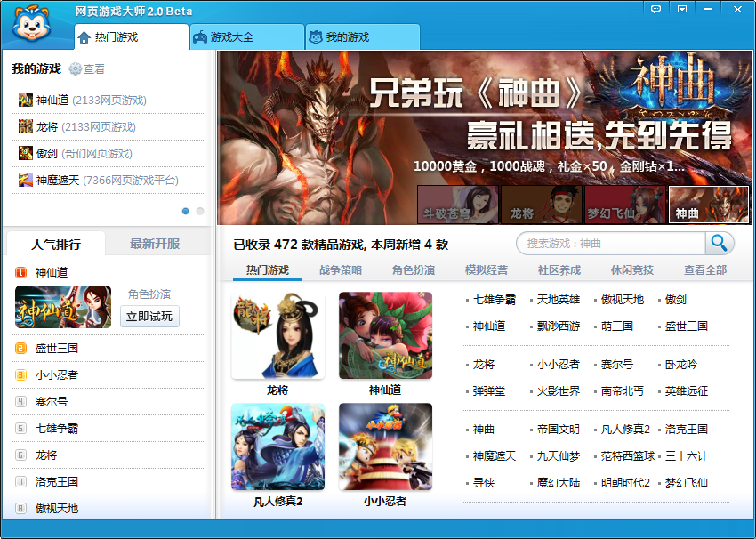Click the 龙将 game icon in the sidebar
Screen dimensions: 756x539
tap(25, 126)
